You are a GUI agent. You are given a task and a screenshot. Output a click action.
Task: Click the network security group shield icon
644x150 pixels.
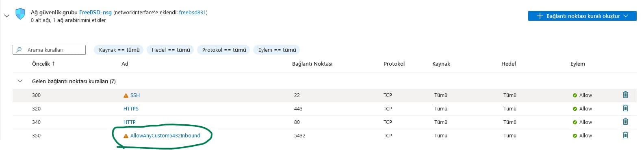point(20,14)
